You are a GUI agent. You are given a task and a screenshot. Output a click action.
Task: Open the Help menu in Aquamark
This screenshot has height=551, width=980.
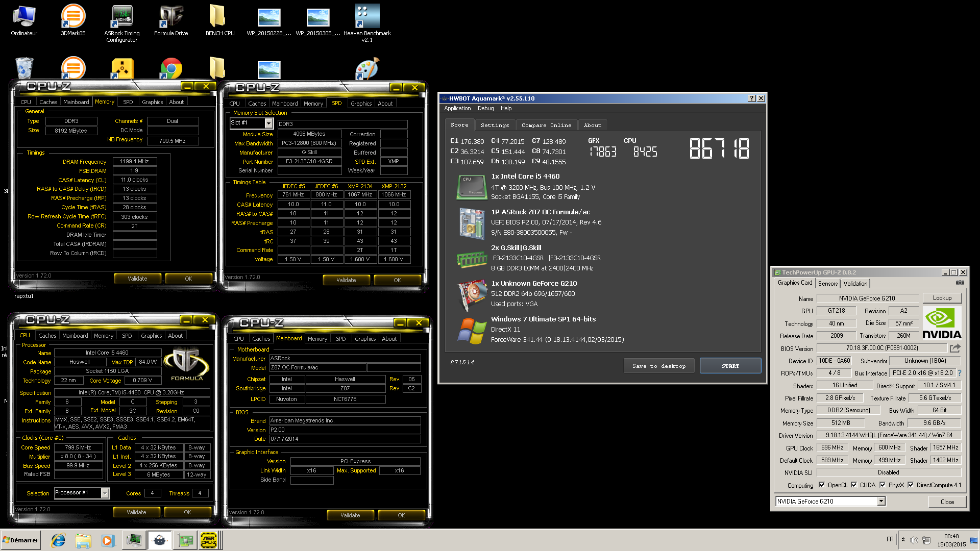click(x=506, y=108)
